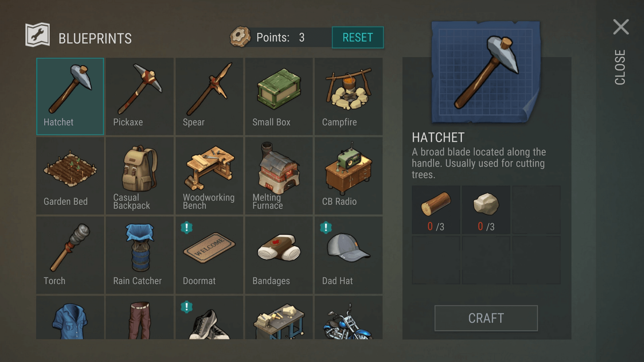Viewport: 644px width, 362px height.
Task: Choose the CB Radio blueprint
Action: [x=349, y=176]
